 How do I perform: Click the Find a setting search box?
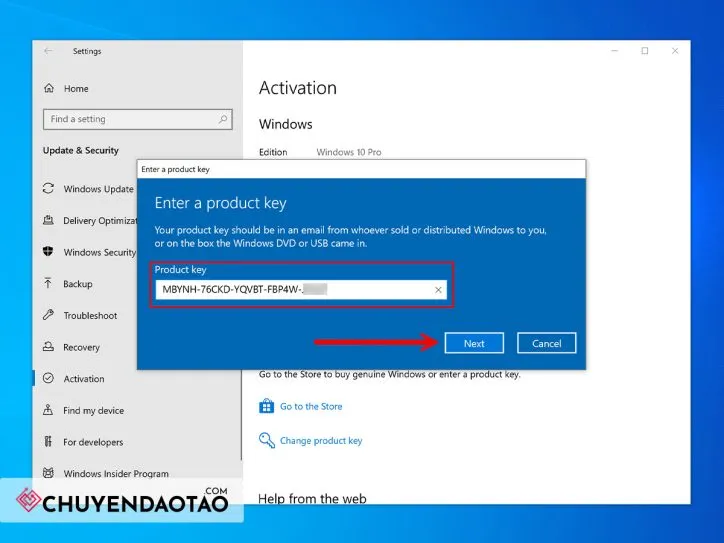point(138,119)
